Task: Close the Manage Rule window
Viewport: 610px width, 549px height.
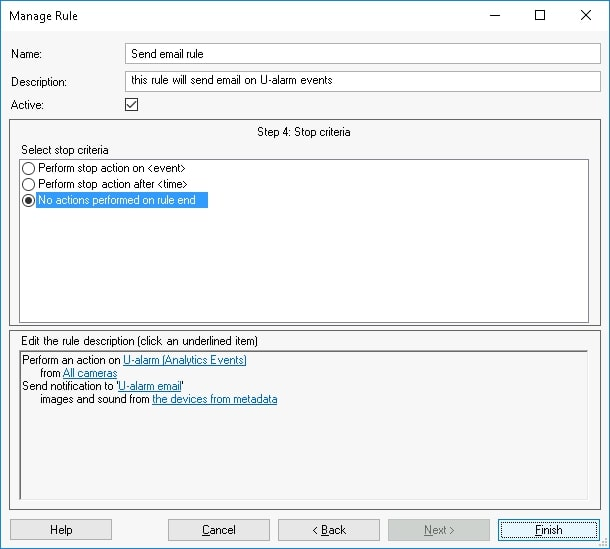Action: (586, 16)
